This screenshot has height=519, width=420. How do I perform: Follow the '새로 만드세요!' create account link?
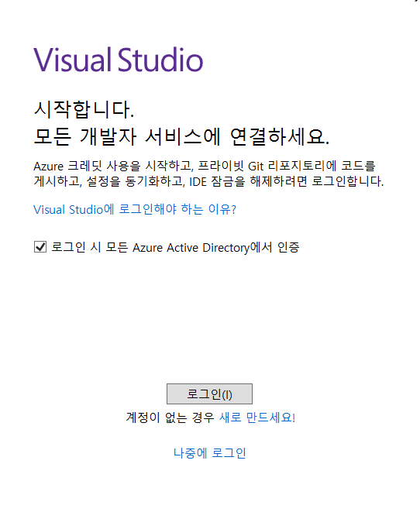[x=257, y=418]
